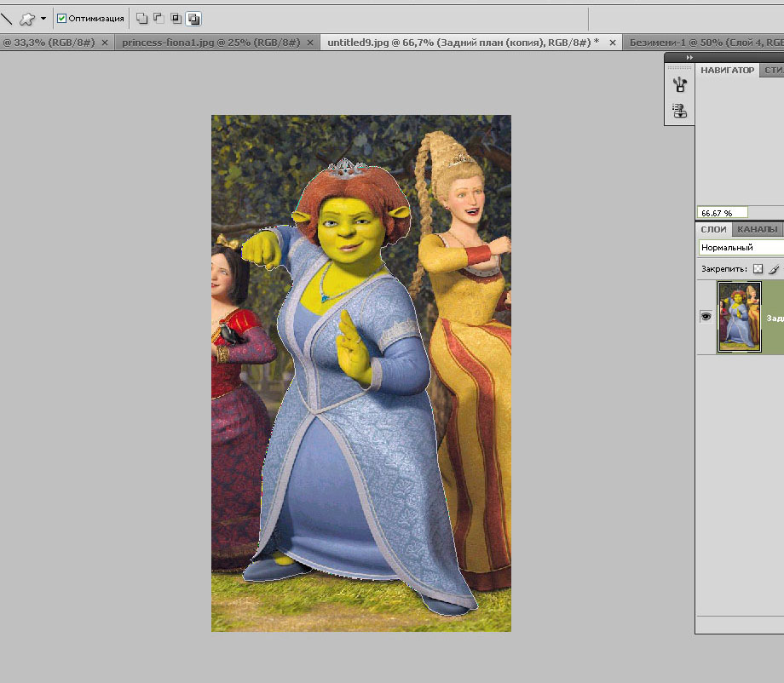This screenshot has height=683, width=784.
Task: Open the КАНАЛЫ panel tab
Action: coord(757,229)
